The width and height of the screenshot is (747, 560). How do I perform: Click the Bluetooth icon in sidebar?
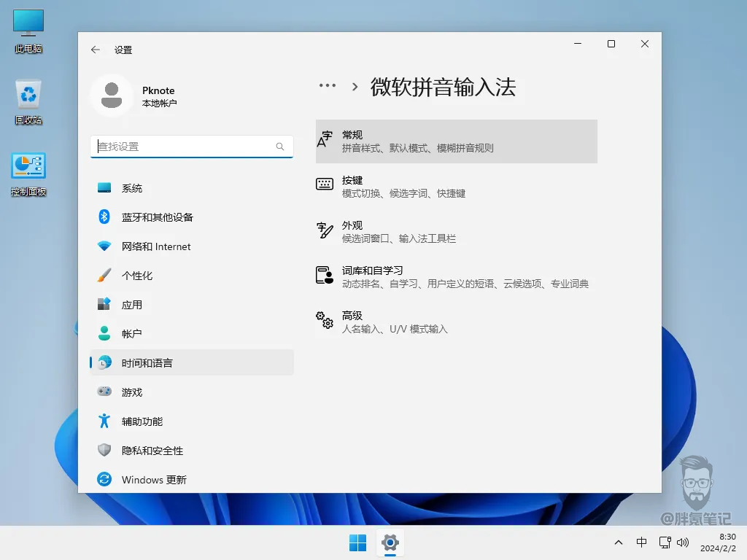pyautogui.click(x=104, y=217)
